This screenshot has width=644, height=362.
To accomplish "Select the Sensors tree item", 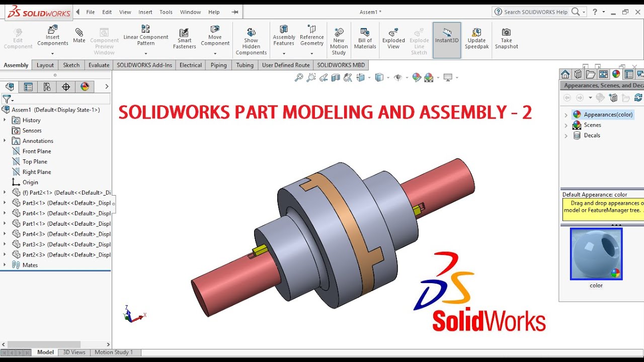I will tap(27, 131).
